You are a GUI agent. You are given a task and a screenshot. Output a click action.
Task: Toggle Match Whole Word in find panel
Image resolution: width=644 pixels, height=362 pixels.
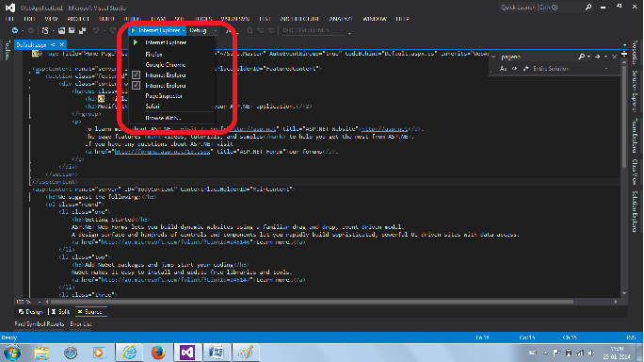click(514, 69)
